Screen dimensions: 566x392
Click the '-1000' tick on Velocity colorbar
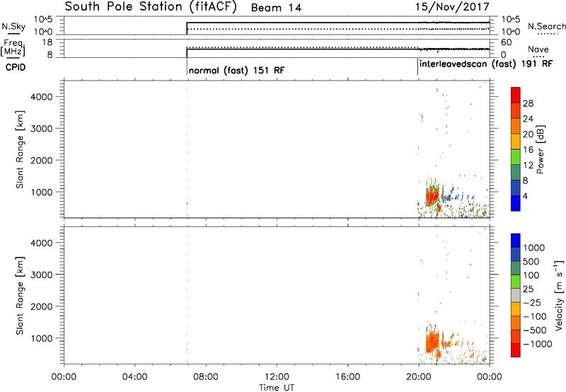pos(537,344)
